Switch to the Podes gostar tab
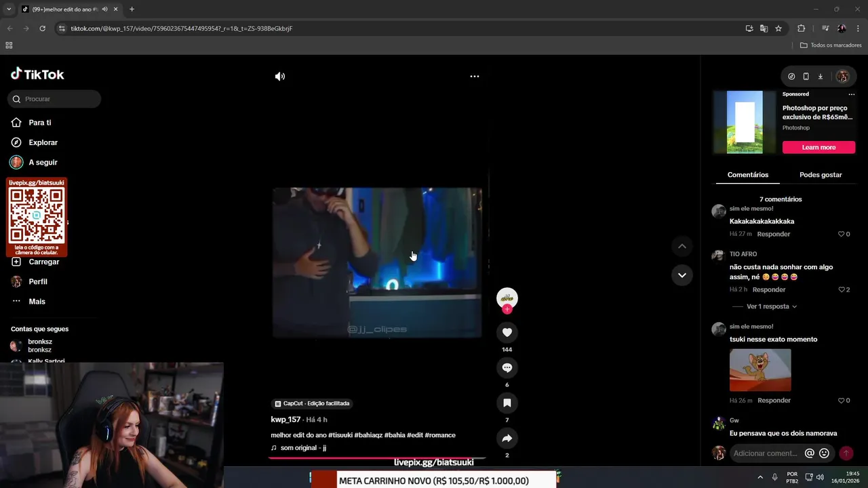The height and width of the screenshot is (488, 868). 821,175
